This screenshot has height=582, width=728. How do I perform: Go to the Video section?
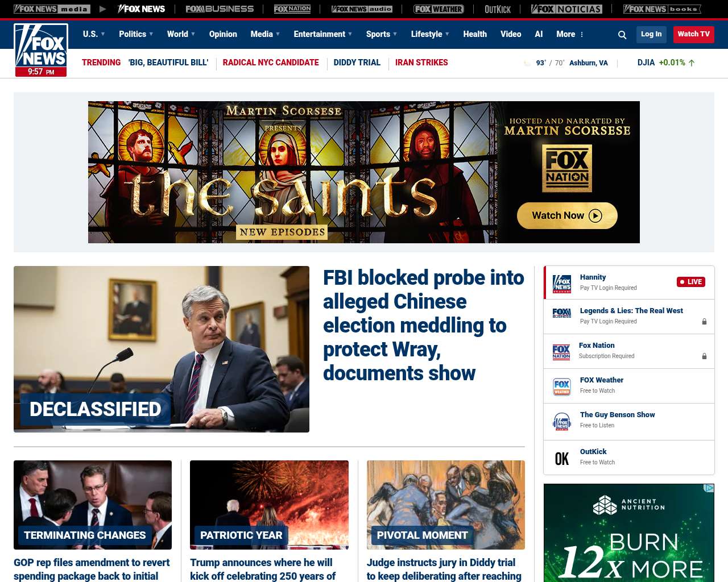(x=511, y=34)
